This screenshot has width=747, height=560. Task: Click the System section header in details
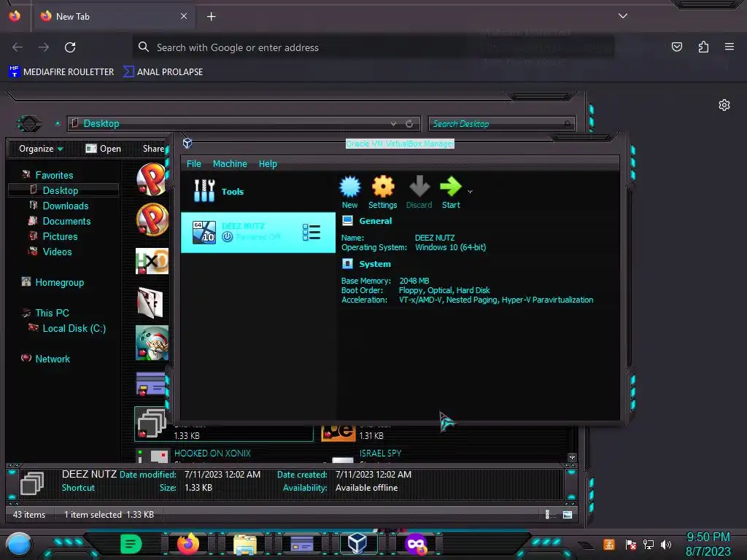click(375, 264)
